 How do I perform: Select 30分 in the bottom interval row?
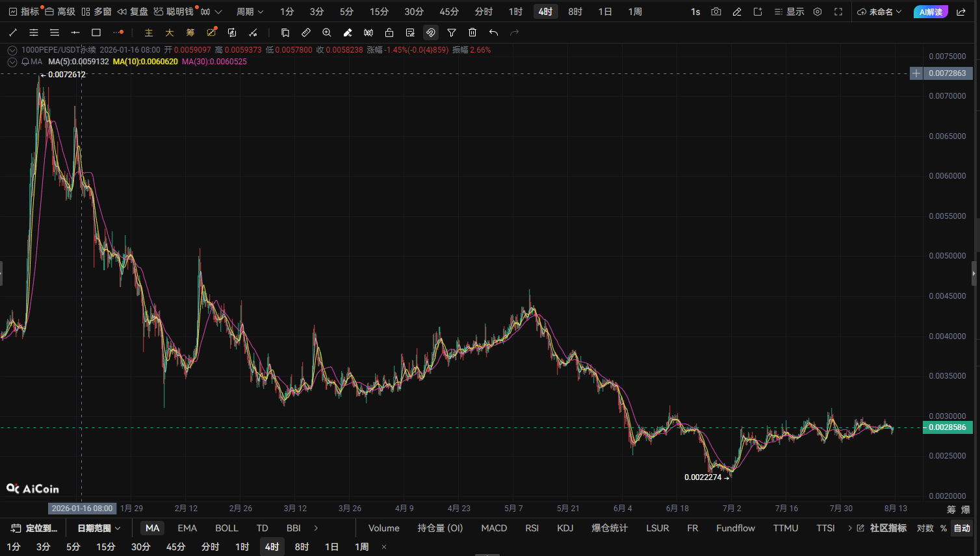pos(141,547)
